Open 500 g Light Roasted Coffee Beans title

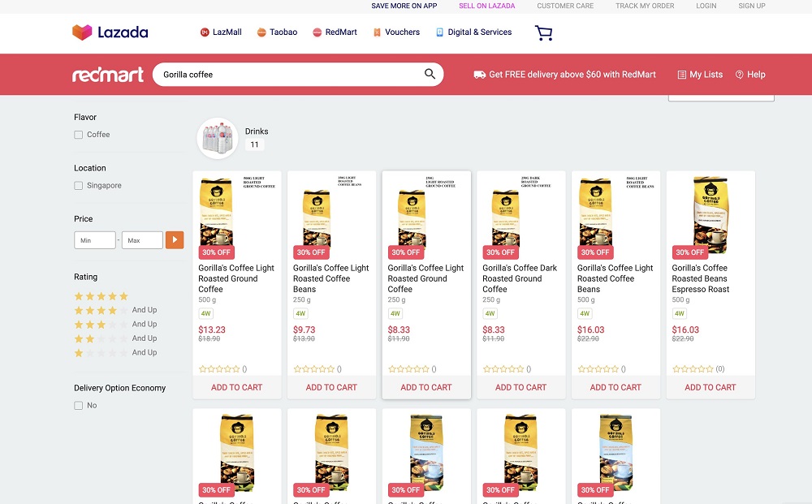[x=615, y=278]
